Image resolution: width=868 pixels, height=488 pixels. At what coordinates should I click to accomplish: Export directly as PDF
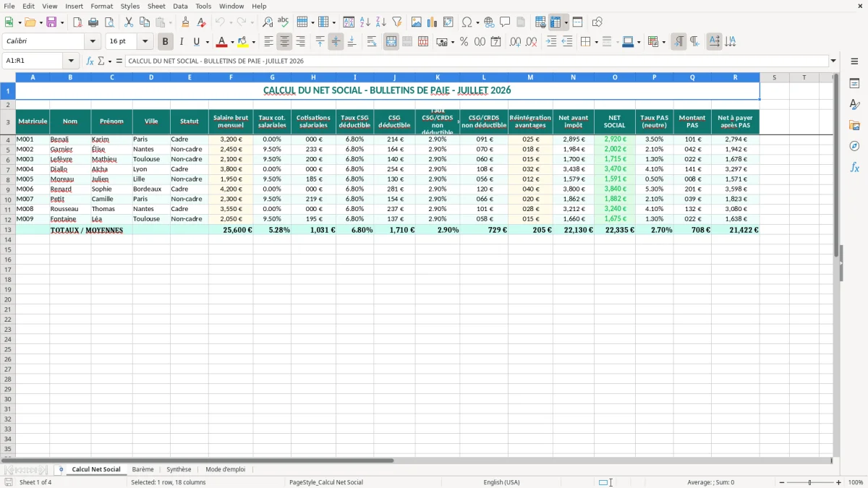77,22
